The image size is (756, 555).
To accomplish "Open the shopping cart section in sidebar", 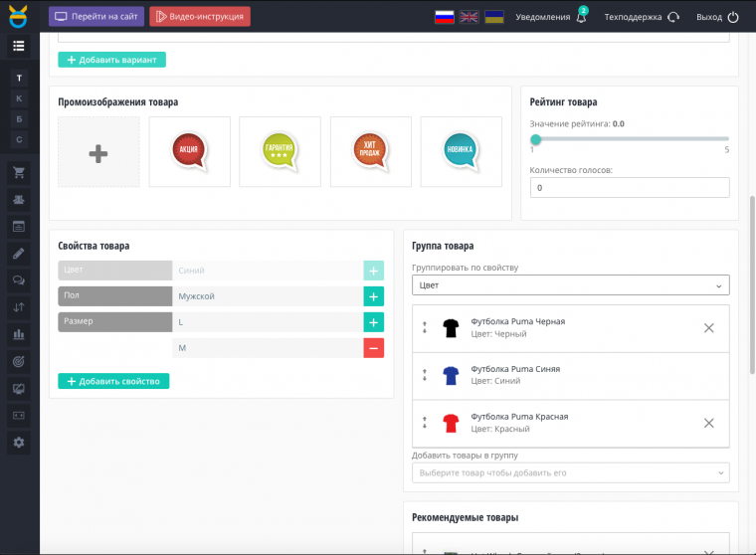I will point(18,172).
